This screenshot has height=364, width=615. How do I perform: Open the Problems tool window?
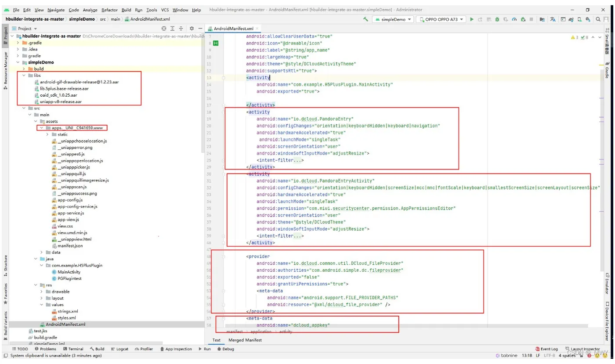[45, 349]
